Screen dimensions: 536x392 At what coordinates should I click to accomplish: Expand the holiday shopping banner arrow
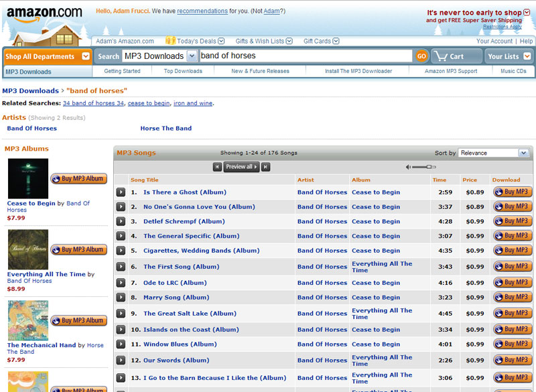coord(527,12)
